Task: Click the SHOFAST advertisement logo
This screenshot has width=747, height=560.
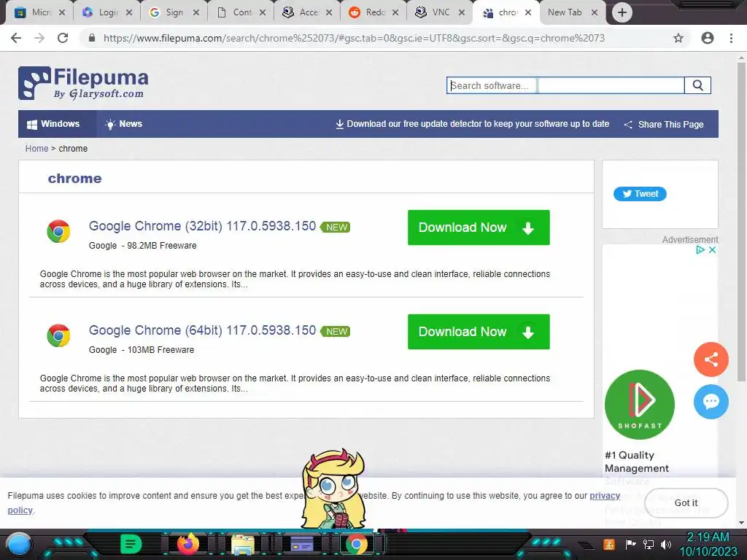Action: pos(640,404)
